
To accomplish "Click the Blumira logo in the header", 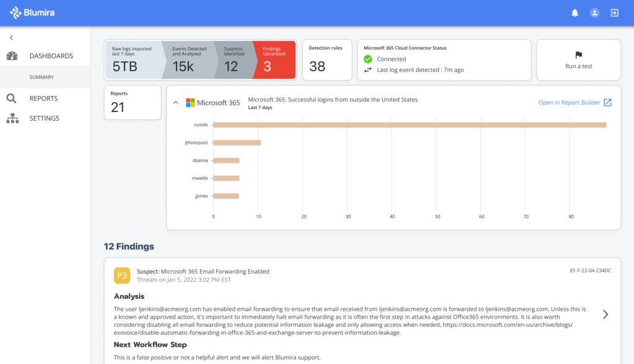I will tap(31, 12).
